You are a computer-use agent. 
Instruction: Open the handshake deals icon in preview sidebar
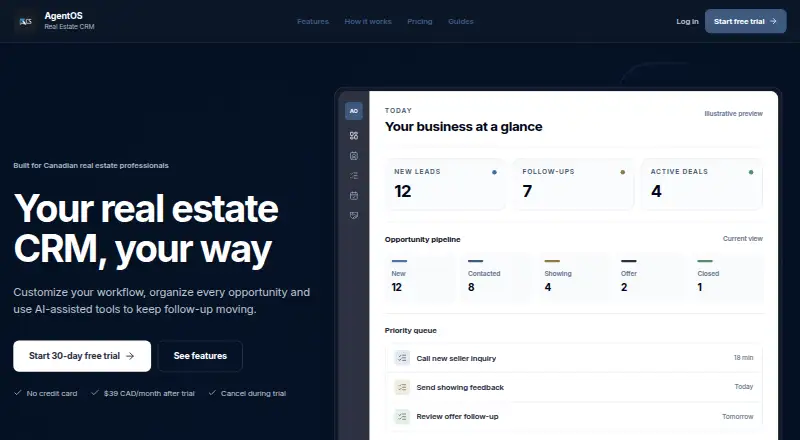pyautogui.click(x=354, y=215)
